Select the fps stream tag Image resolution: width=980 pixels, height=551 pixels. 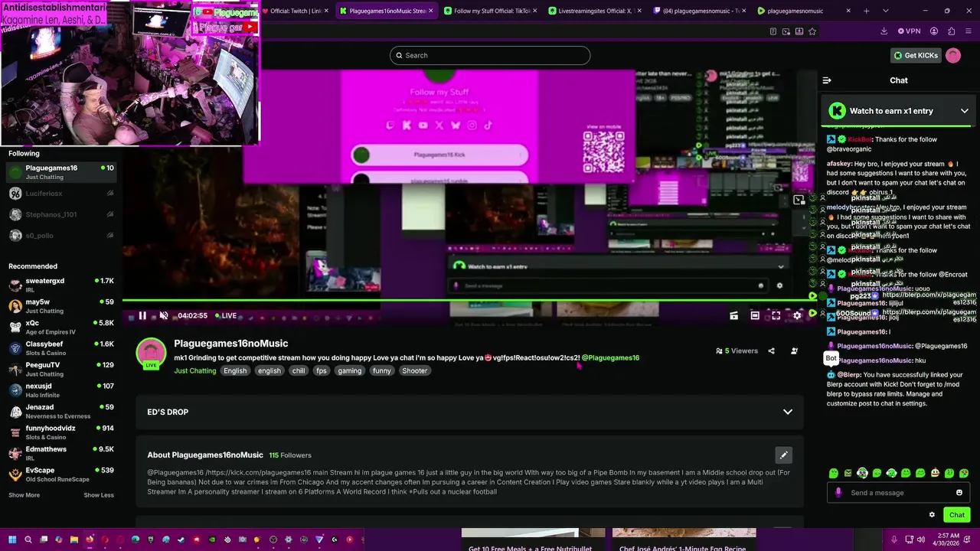tap(322, 371)
